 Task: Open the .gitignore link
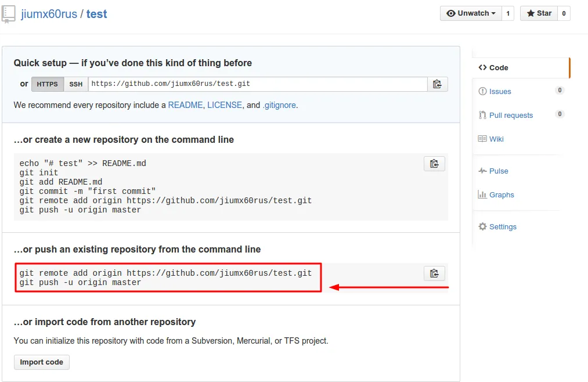tap(280, 105)
